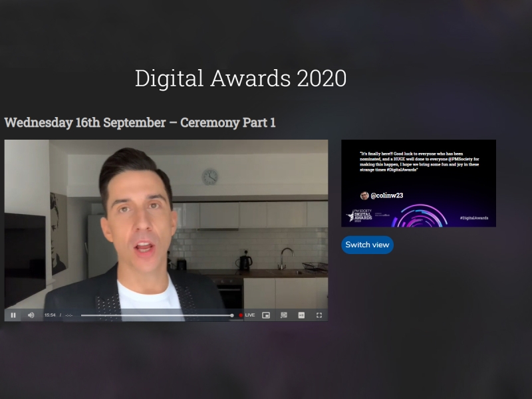The height and width of the screenshot is (399, 532).
Task: Mute the video volume speaker icon
Action: click(31, 315)
